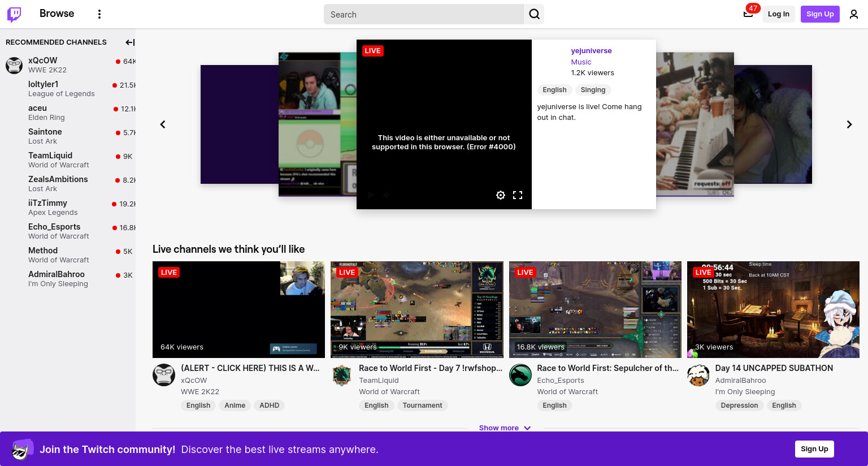Image resolution: width=868 pixels, height=466 pixels.
Task: Open carousel thumbnail with piano stream
Action: 695,124
